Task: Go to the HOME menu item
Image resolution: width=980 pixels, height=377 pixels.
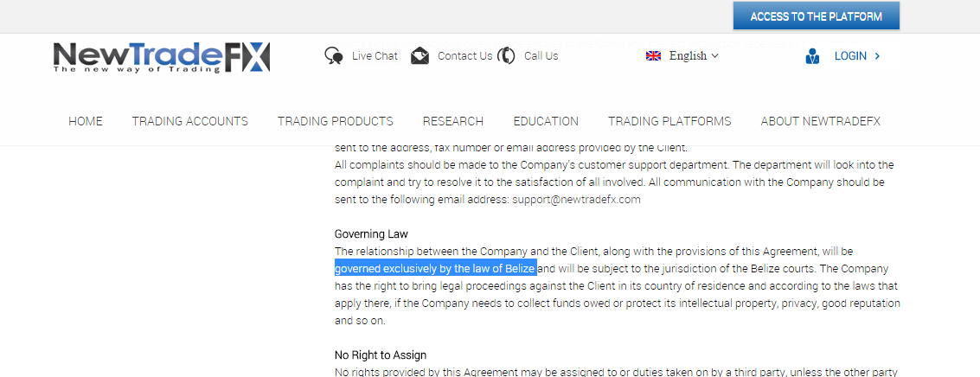Action: click(x=86, y=121)
